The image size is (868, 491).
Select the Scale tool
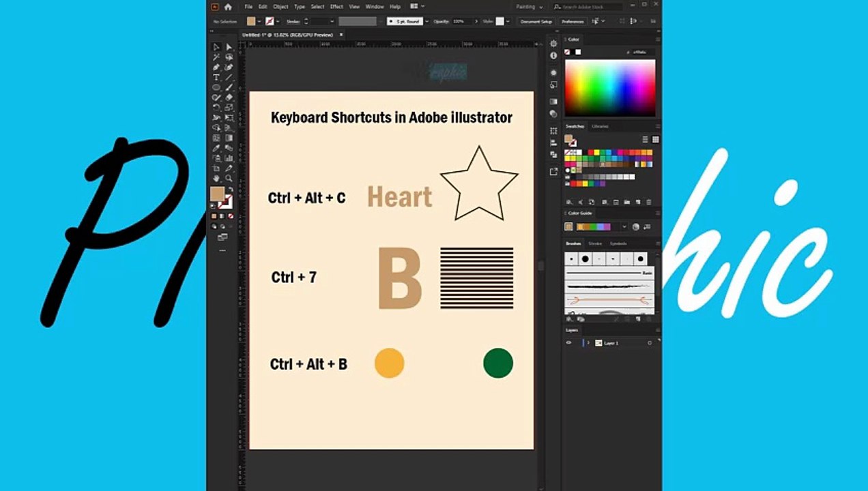[x=229, y=108]
